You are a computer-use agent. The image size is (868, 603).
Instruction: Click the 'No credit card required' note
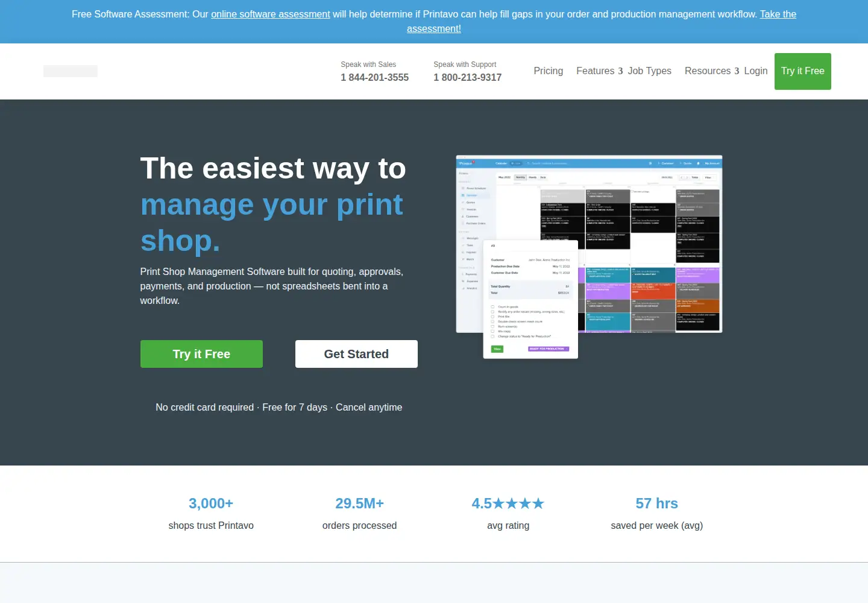point(204,407)
